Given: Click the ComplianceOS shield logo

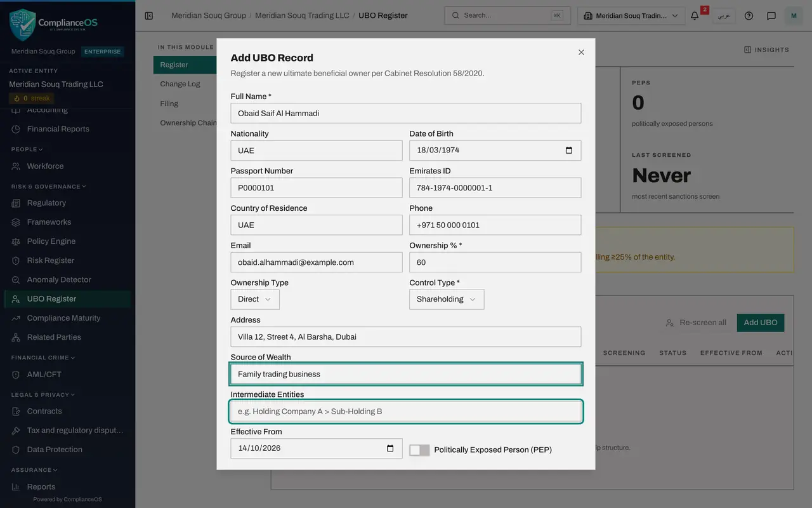Looking at the screenshot, I should click(x=22, y=25).
